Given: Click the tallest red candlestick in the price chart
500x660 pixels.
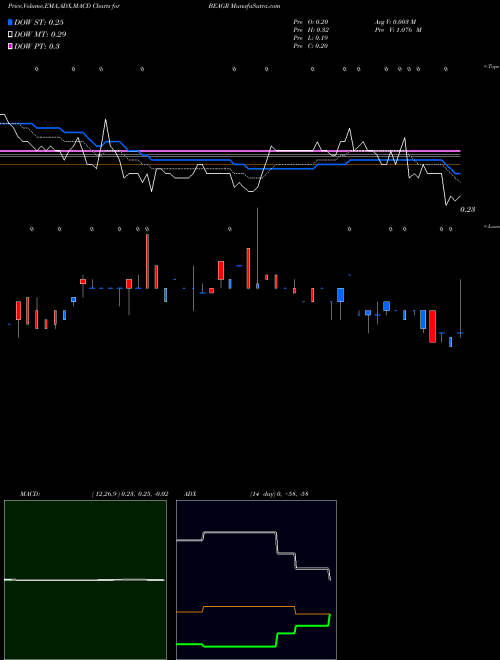Looking at the screenshot, I should point(147,261).
